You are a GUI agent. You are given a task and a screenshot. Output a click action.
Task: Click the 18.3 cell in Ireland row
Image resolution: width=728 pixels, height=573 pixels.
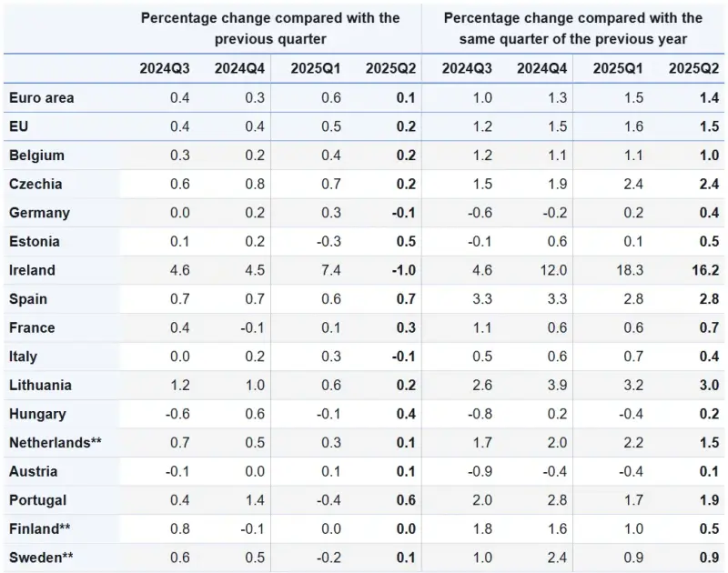[x=628, y=270]
